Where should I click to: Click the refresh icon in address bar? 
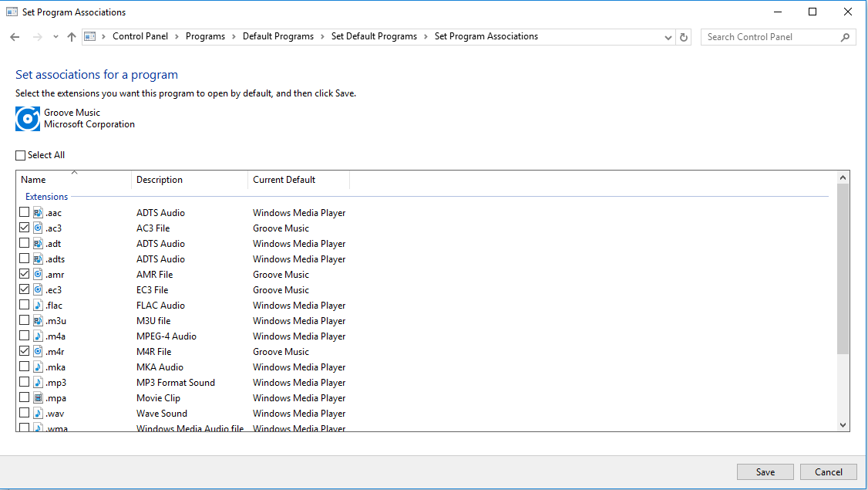(x=684, y=37)
